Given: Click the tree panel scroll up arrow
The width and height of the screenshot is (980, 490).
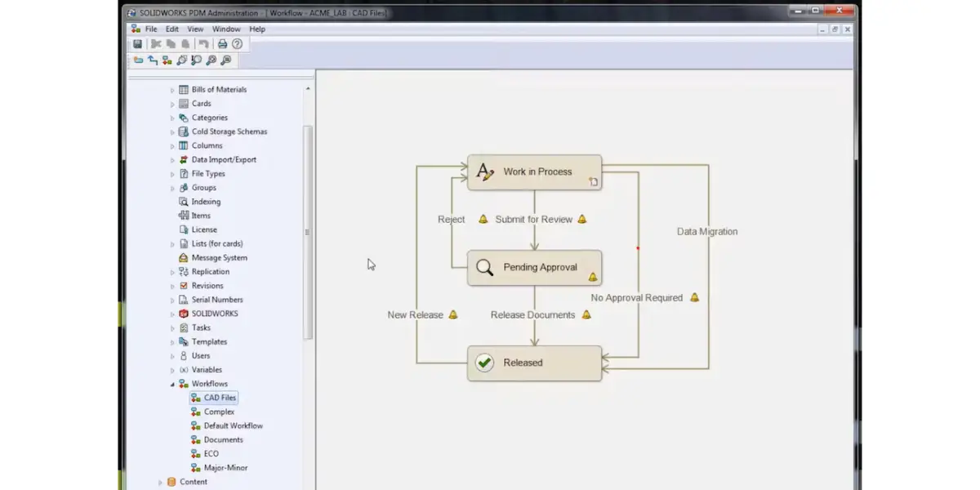Looking at the screenshot, I should [x=308, y=88].
